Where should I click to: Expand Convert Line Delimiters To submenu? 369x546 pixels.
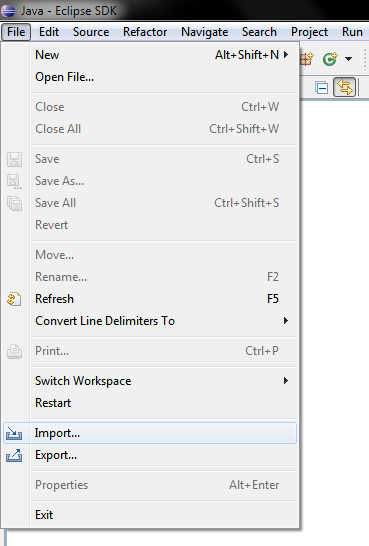tap(286, 320)
